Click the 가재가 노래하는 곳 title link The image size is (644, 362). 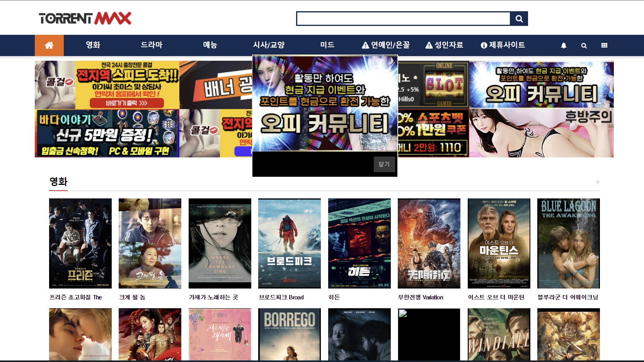[x=213, y=297]
